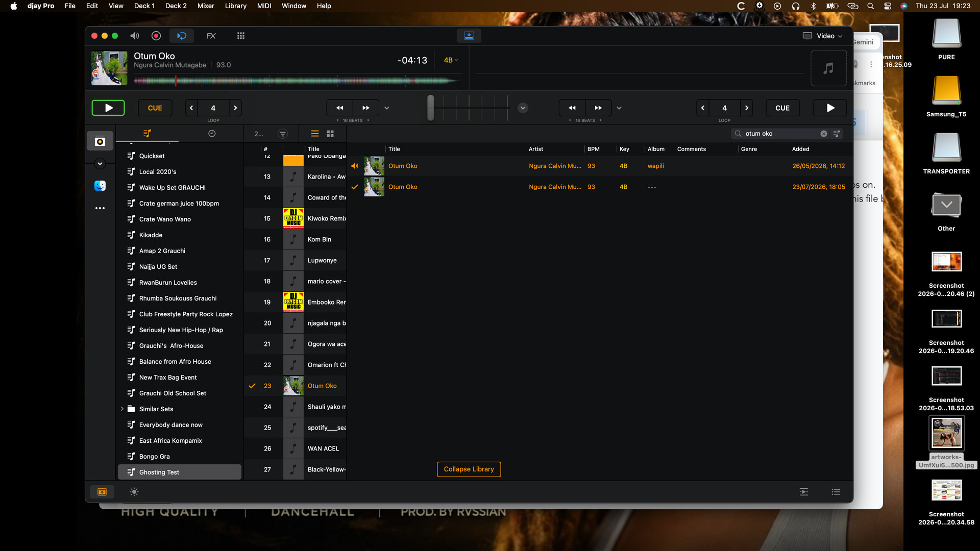Open the 4B key dropdown for Deck 1
Viewport: 980px width, 551px height.
point(451,60)
